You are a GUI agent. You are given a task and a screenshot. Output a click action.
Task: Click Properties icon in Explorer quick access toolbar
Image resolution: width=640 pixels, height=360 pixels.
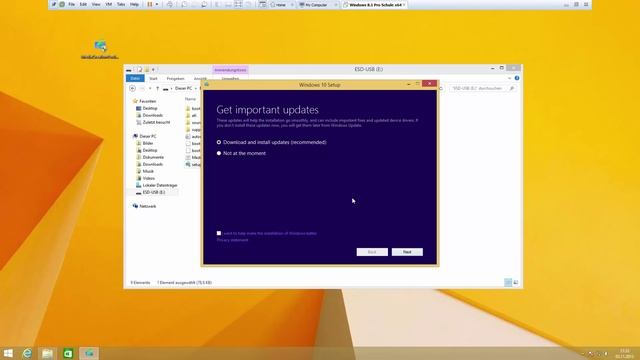[140, 69]
